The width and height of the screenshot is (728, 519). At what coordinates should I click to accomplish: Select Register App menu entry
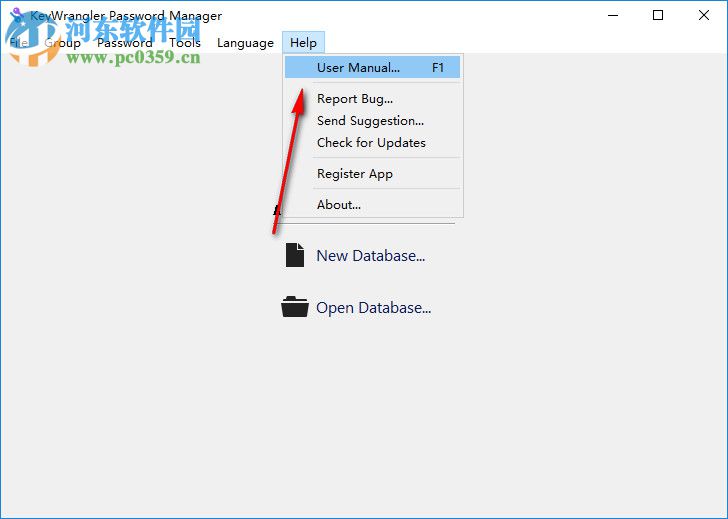pyautogui.click(x=372, y=174)
